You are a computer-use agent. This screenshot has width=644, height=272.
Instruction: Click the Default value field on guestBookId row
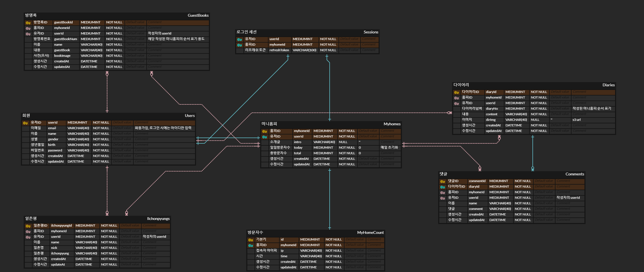point(136,22)
